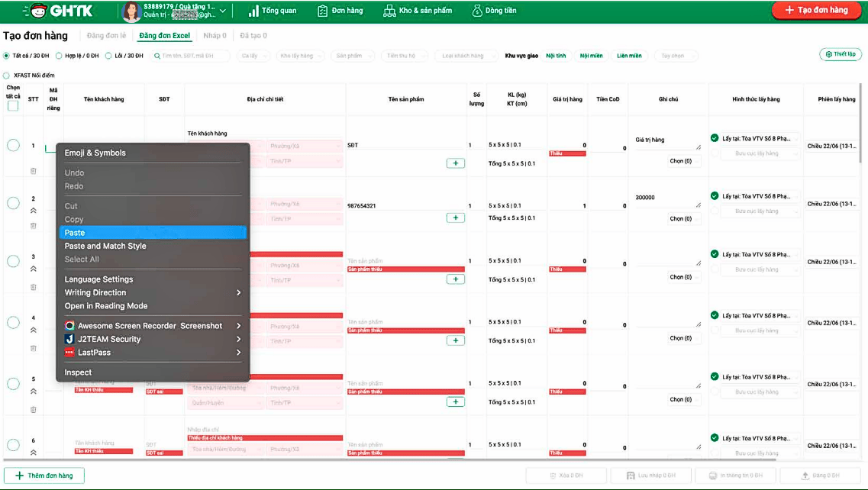Delete row 1 with trash icon
Viewport: 868px width, 490px height.
[x=33, y=171]
